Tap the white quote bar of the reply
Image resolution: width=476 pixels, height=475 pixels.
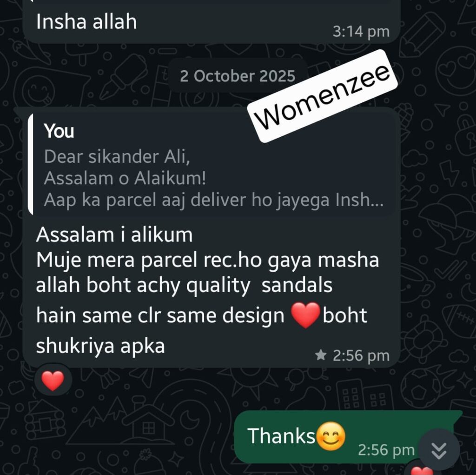[x=30, y=165]
